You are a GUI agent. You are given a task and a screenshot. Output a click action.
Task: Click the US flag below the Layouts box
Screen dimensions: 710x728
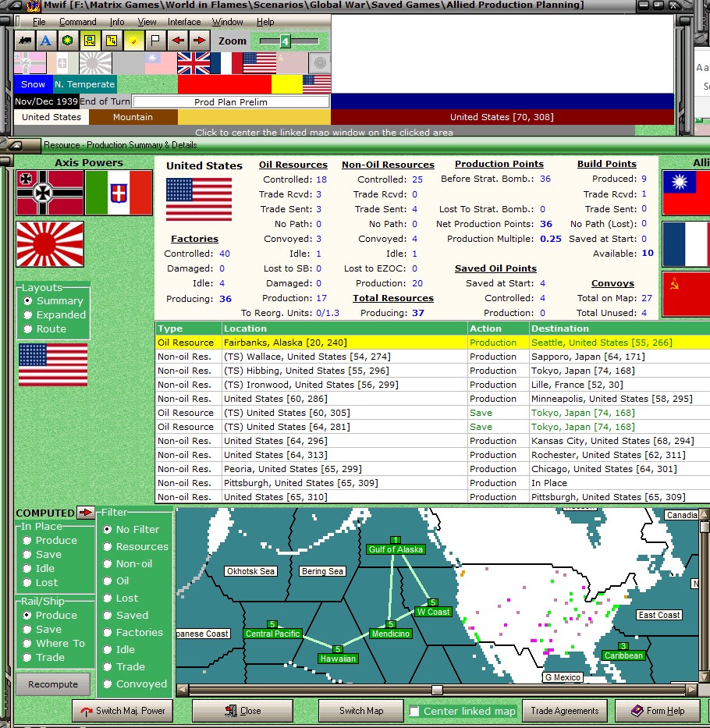(53, 365)
